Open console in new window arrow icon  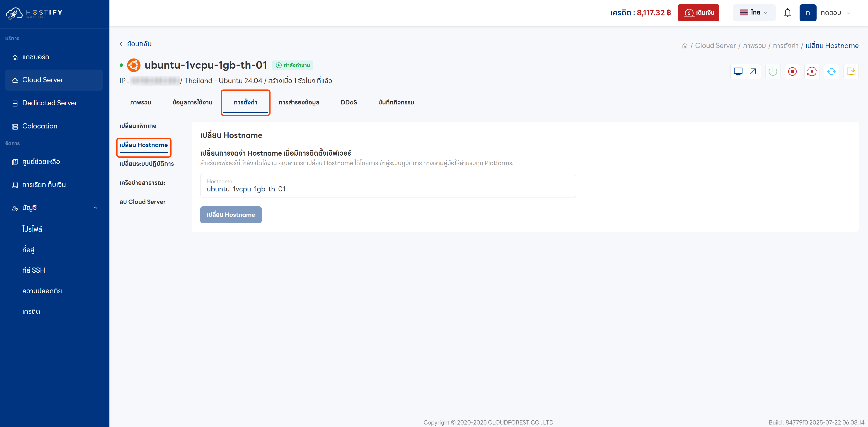pyautogui.click(x=753, y=71)
